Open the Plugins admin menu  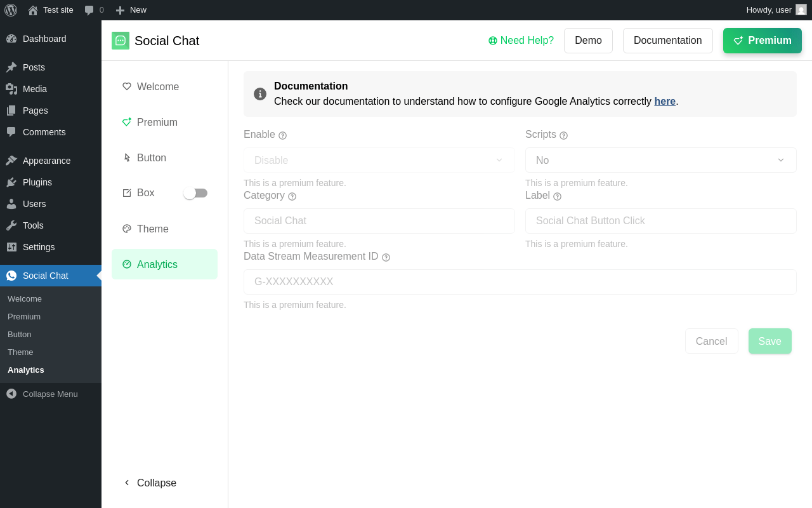pos(37,182)
